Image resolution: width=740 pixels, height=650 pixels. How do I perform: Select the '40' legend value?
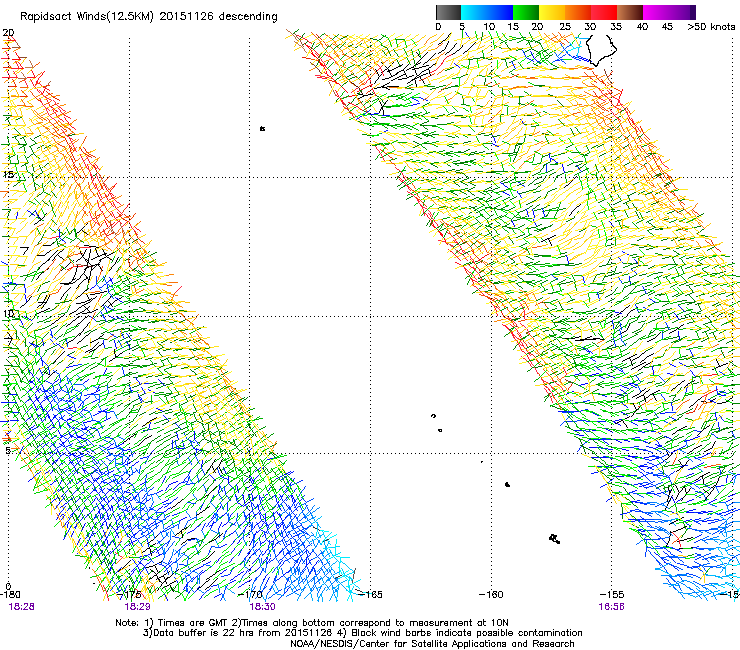click(642, 27)
